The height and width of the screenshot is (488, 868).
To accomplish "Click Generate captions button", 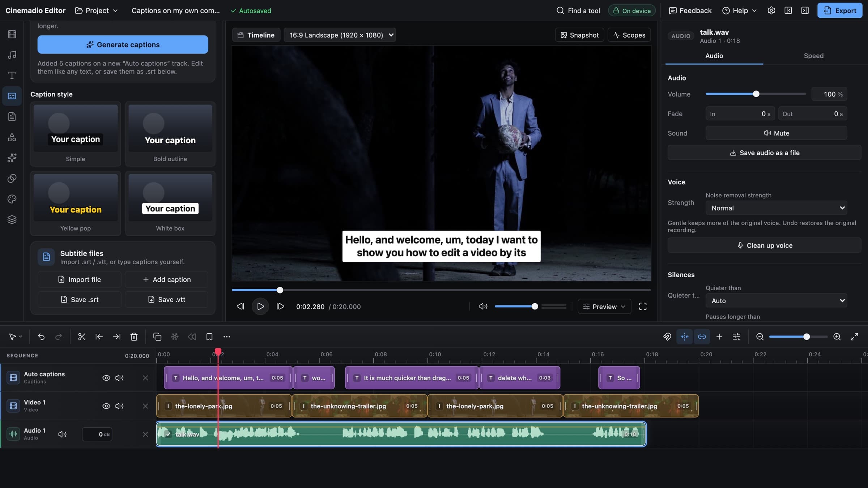I will coord(123,45).
